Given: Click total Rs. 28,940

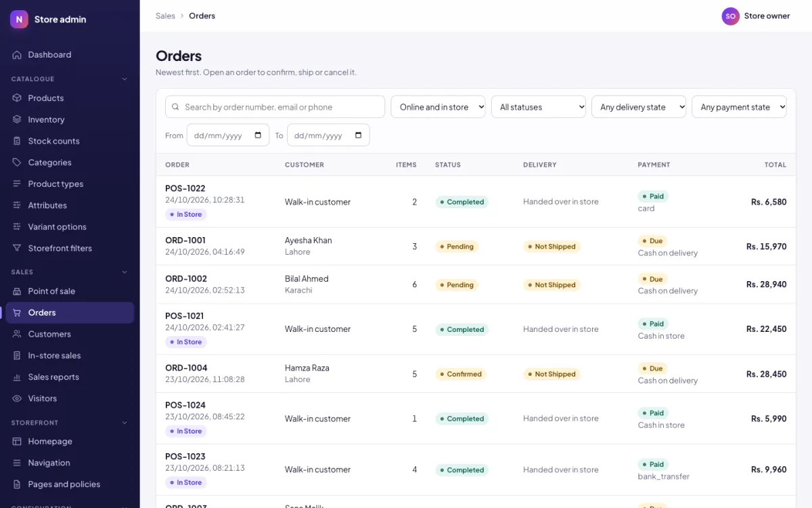Looking at the screenshot, I should (x=766, y=284).
